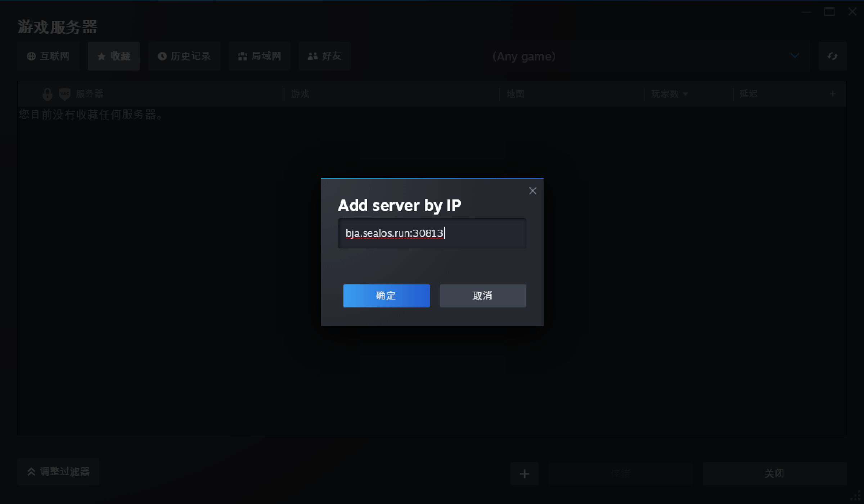Viewport: 864px width, 504px height.
Task: Close the Add server by IP dialog
Action: (532, 191)
